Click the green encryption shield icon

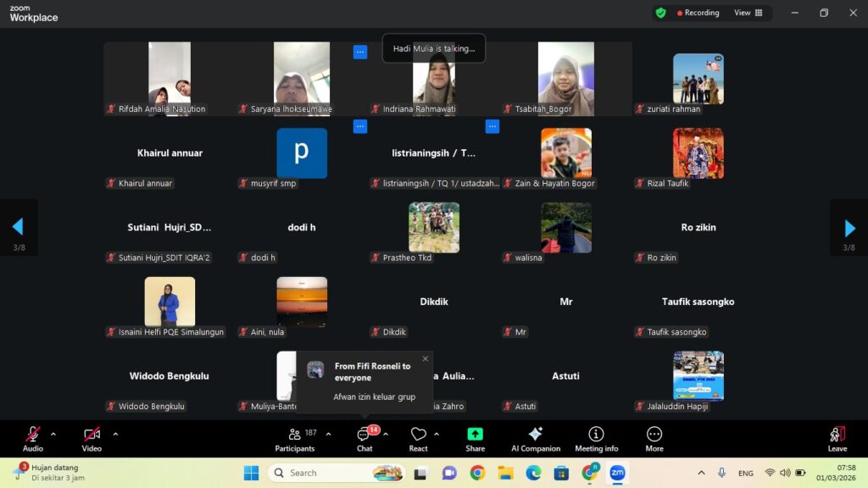click(660, 13)
